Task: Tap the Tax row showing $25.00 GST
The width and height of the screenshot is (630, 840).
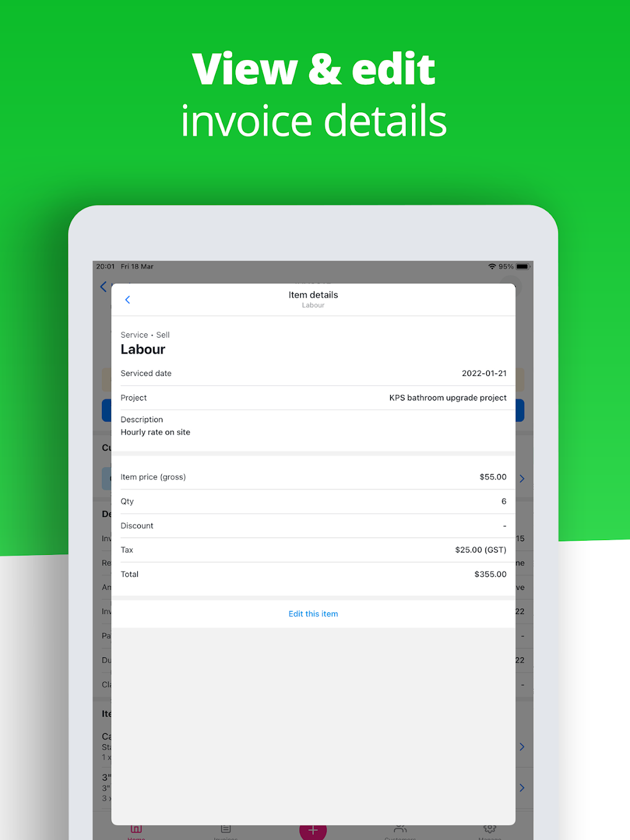Action: [x=313, y=550]
